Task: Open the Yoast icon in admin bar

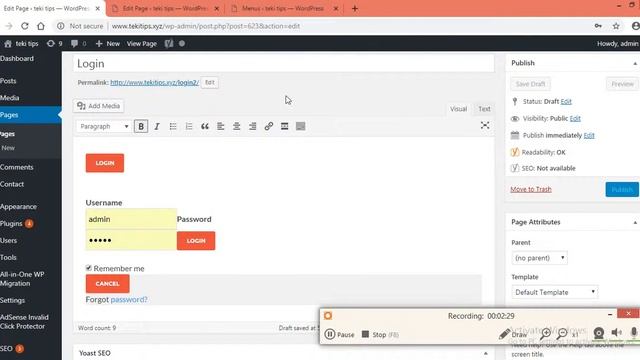Action: click(169, 44)
